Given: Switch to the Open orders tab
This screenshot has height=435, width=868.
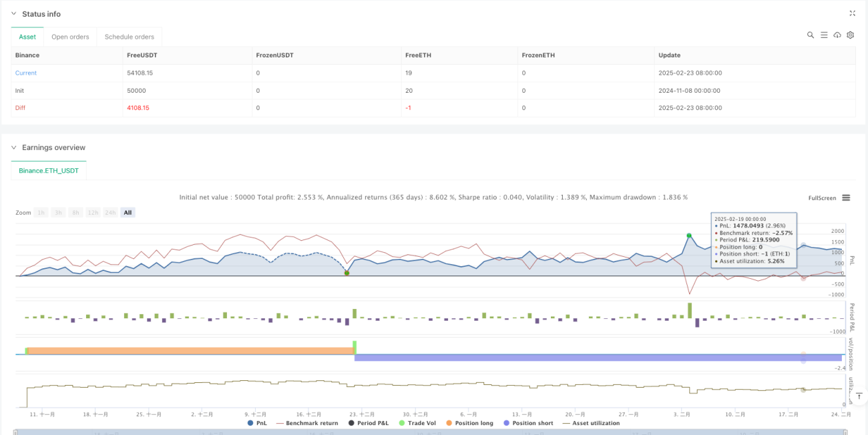Looking at the screenshot, I should (x=70, y=37).
